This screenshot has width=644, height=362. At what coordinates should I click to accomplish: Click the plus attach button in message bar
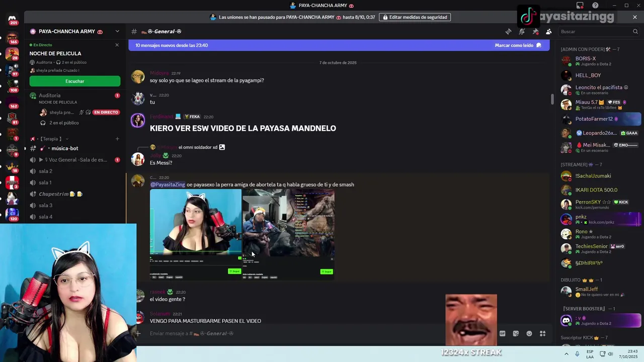(x=138, y=333)
